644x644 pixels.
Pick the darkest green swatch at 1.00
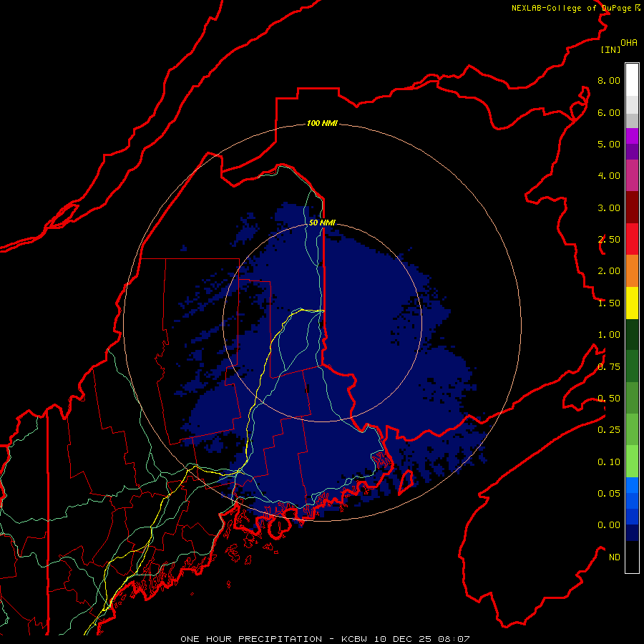[x=632, y=334]
